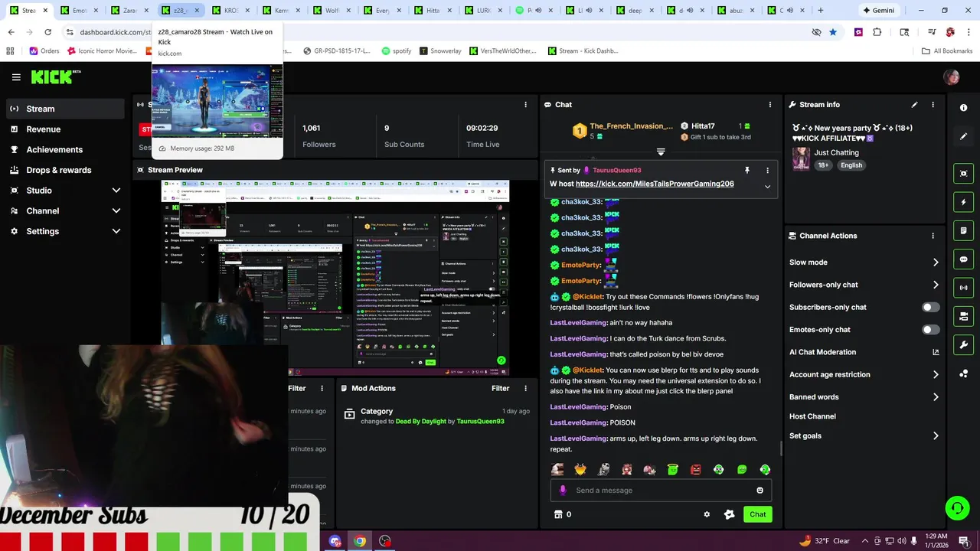Click the star badge icon beside Chat button
The width and height of the screenshot is (980, 551).
point(729,514)
